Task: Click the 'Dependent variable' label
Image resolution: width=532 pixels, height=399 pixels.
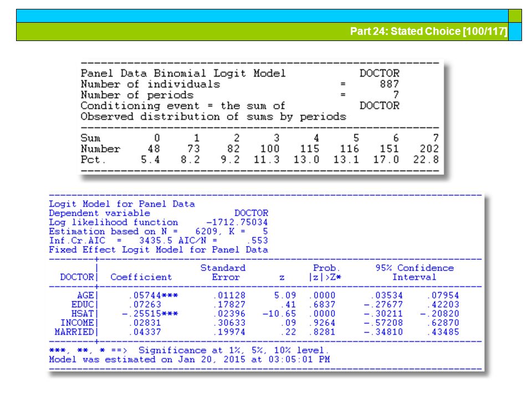Action: [x=99, y=213]
